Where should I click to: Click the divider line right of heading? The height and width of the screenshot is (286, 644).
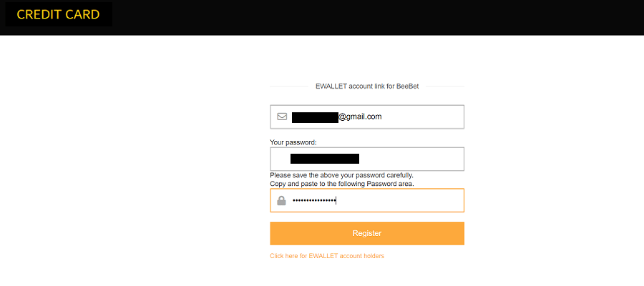click(x=445, y=87)
